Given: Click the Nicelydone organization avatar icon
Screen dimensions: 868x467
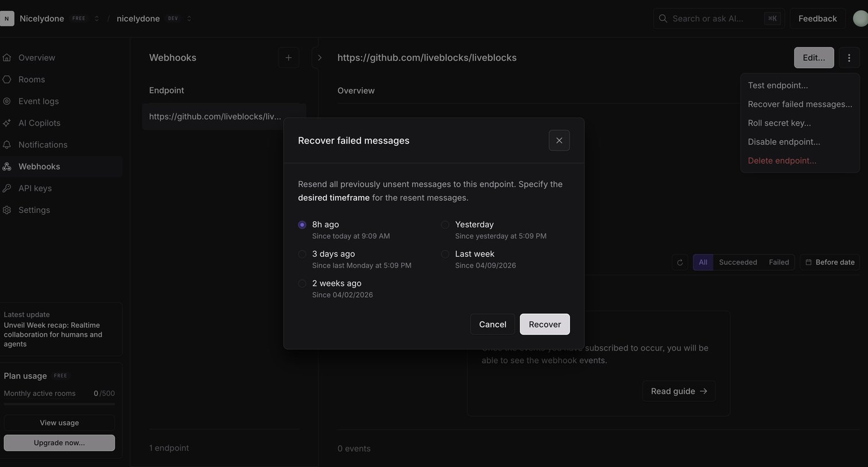Looking at the screenshot, I should (x=7, y=18).
